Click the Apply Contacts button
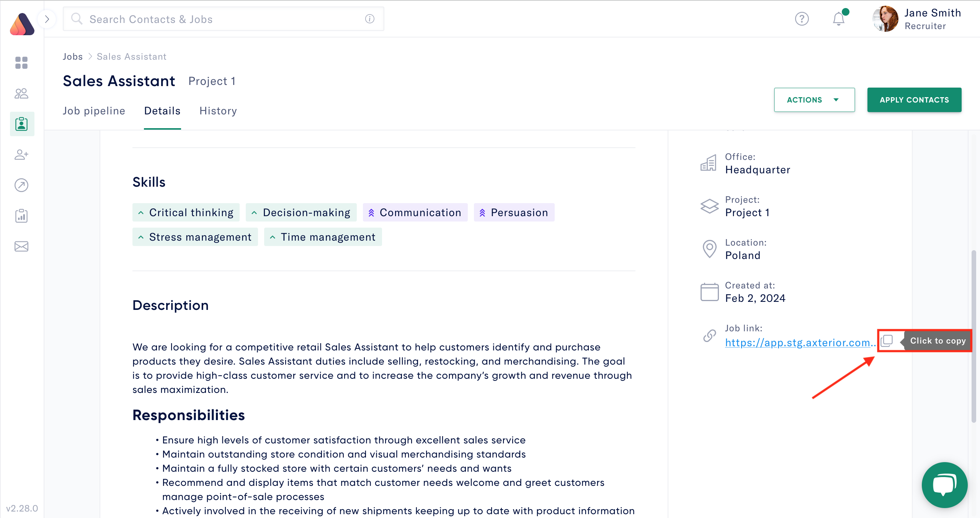Image resolution: width=980 pixels, height=518 pixels. [915, 100]
